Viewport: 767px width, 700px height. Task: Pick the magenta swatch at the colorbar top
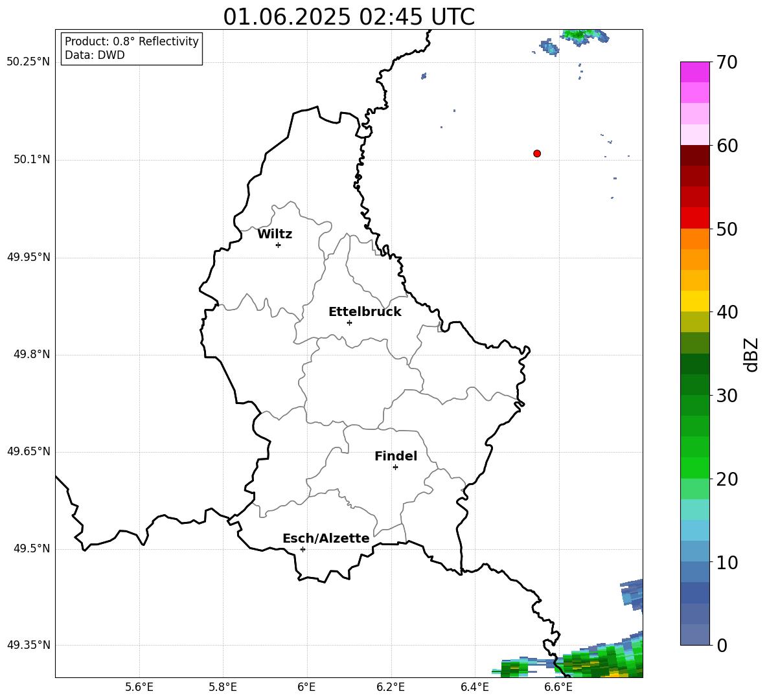694,72
